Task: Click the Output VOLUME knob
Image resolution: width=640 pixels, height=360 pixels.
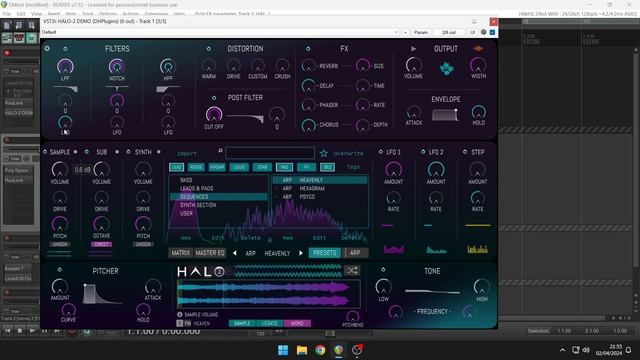Action: [413, 65]
